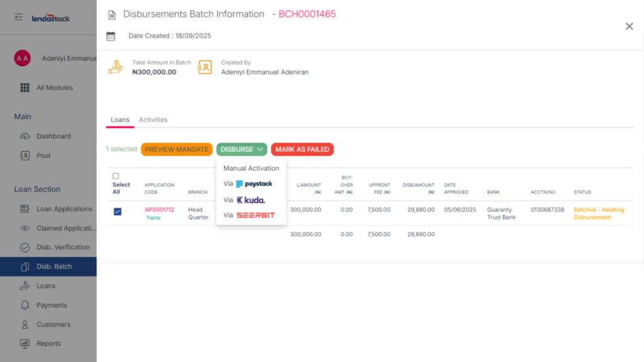
Task: Click the MARK AS FAILED button
Action: point(302,149)
